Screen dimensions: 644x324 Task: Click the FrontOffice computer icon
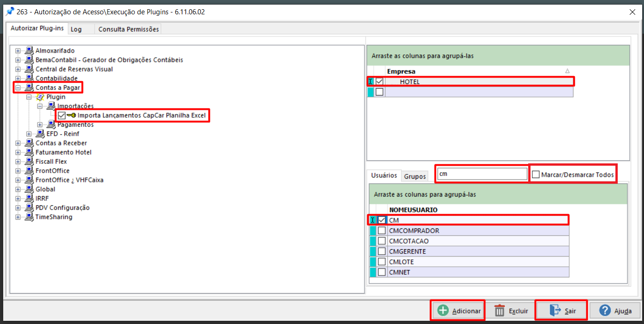pos(30,171)
